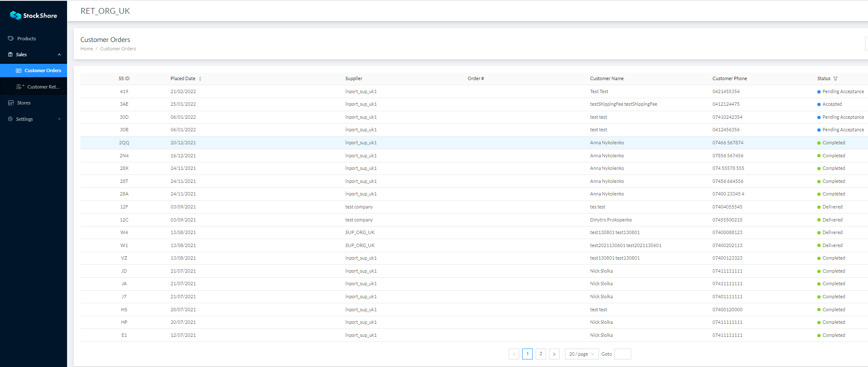Go to pagination page 2

[x=541, y=354]
